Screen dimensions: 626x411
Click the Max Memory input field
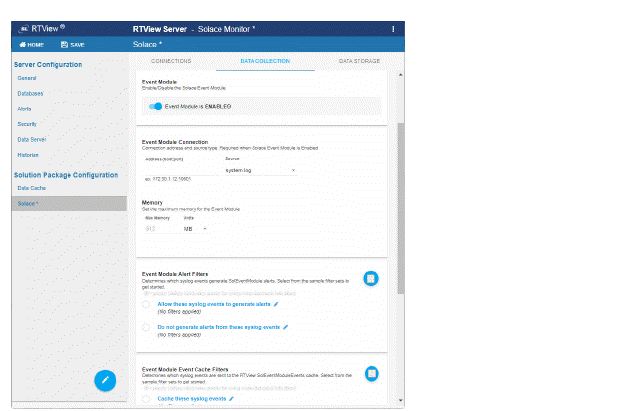(x=158, y=229)
